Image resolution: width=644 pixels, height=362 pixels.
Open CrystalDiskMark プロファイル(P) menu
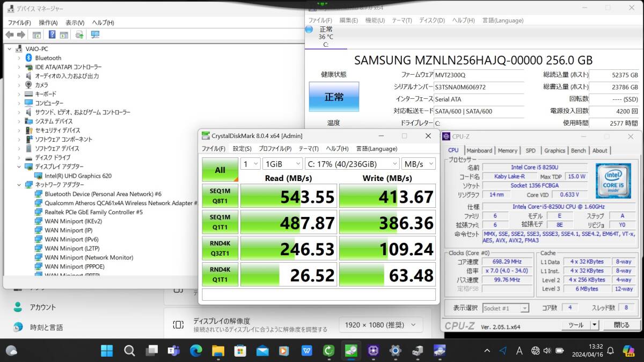click(x=275, y=149)
